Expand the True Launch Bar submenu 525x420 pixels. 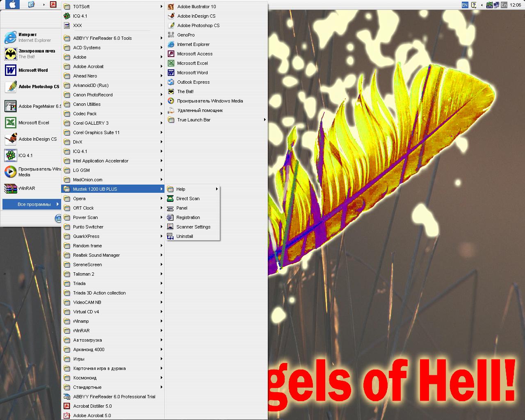pos(217,120)
